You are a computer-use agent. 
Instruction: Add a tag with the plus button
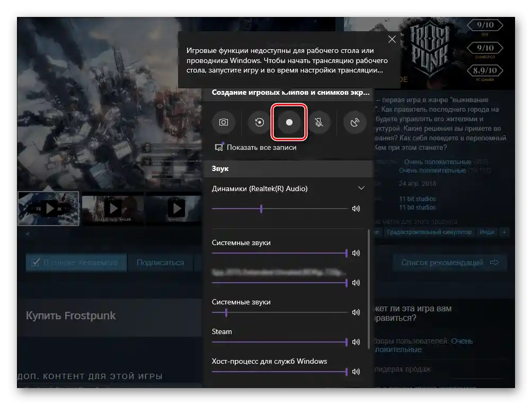coord(504,232)
